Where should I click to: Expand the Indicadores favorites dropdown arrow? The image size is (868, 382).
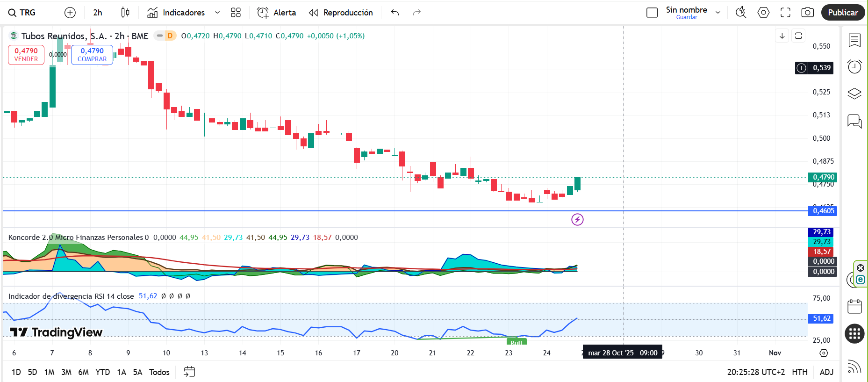pos(217,13)
